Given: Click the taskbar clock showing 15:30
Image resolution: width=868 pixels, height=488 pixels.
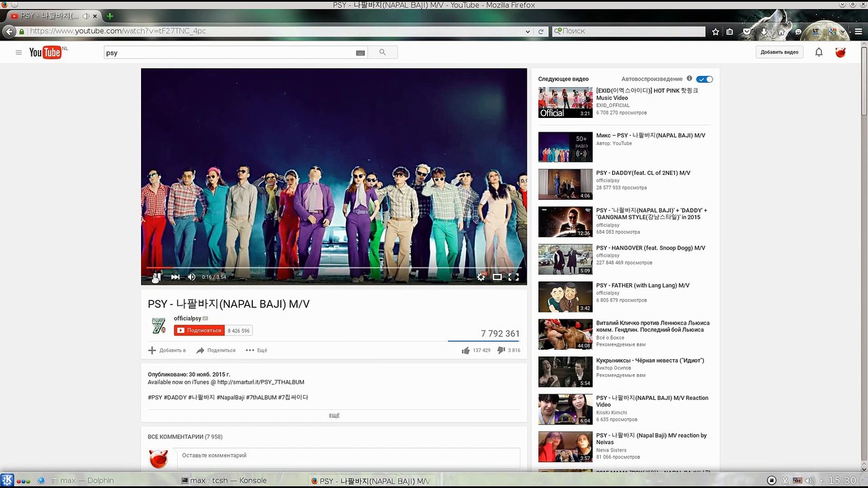Looking at the screenshot, I should 842,481.
